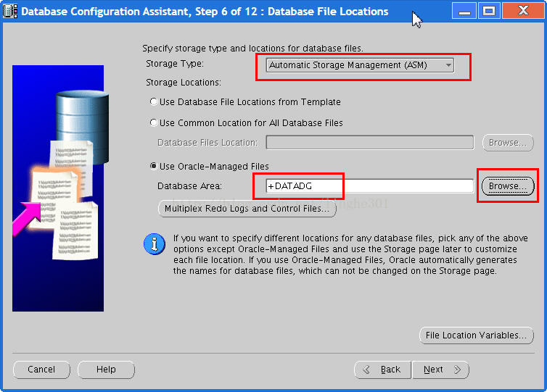
Task: Minimize the Database Configuration Assistant window
Action: tap(464, 11)
